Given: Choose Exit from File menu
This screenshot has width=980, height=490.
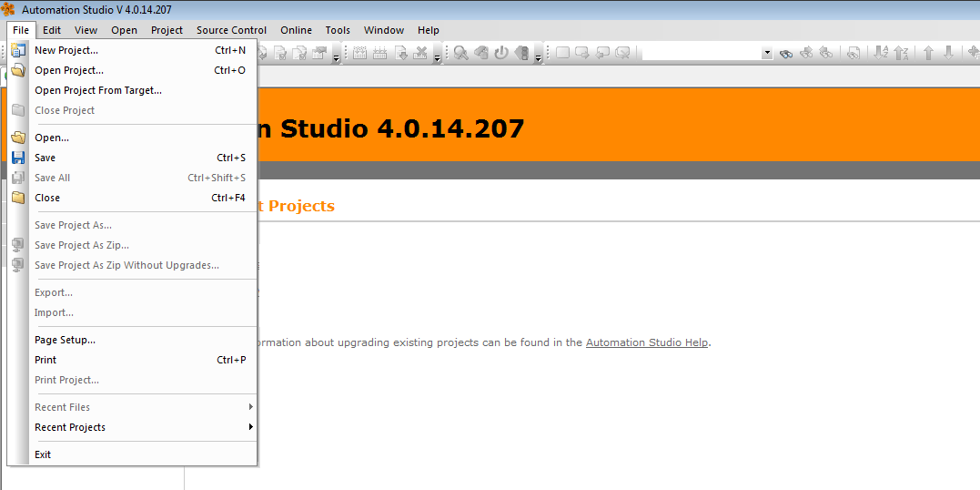Looking at the screenshot, I should (x=133, y=454).
